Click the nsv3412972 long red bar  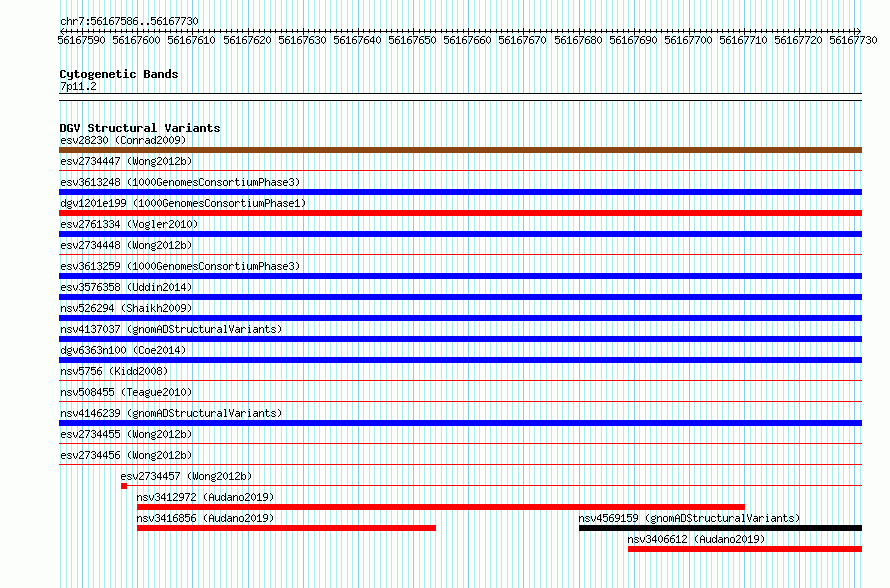440,507
